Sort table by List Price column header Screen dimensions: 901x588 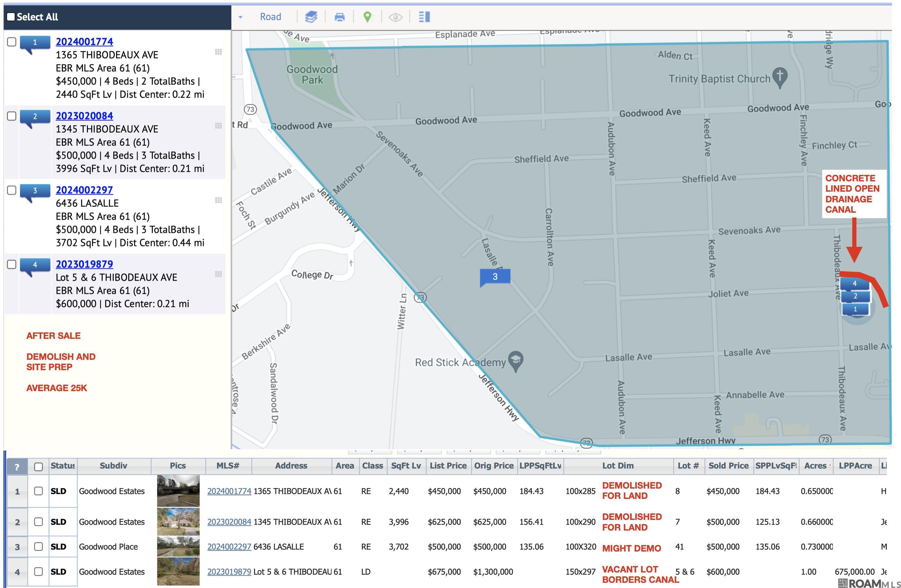pyautogui.click(x=448, y=466)
